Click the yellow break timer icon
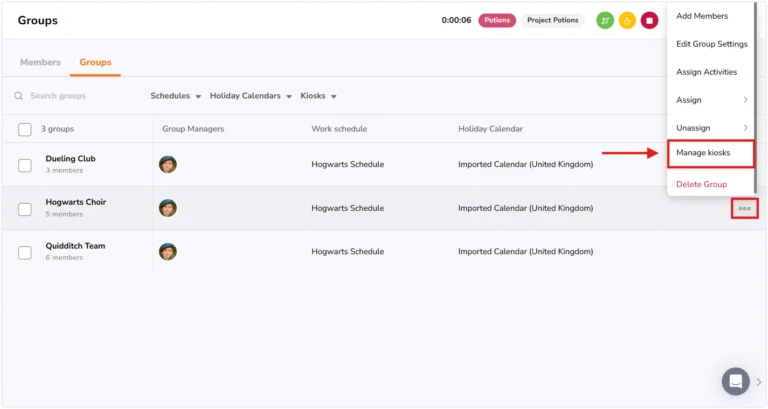 [x=627, y=21]
